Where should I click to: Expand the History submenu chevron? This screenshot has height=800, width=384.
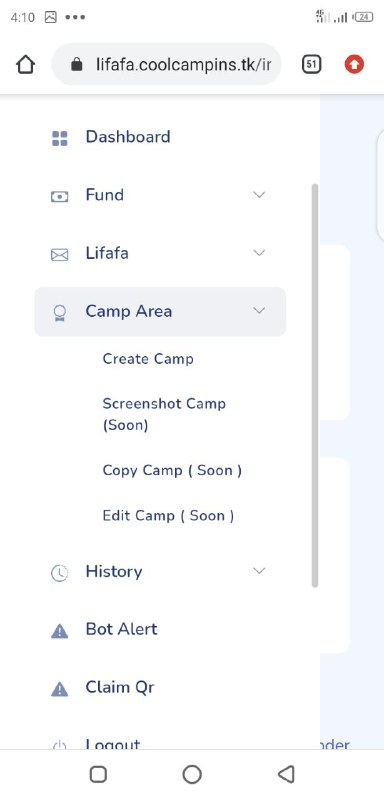pos(260,571)
